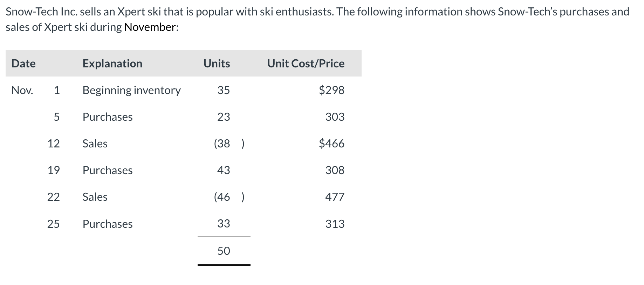Viewport: 644px width, 285px height.
Task: Select the Nov. 12 Sales label
Action: [x=95, y=144]
